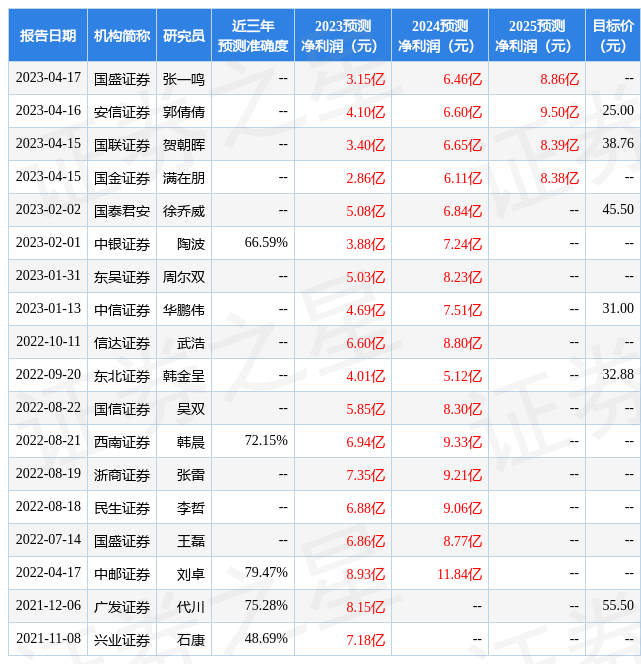Select the 2023预测净利润 header
This screenshot has height=664, width=641.
point(343,36)
